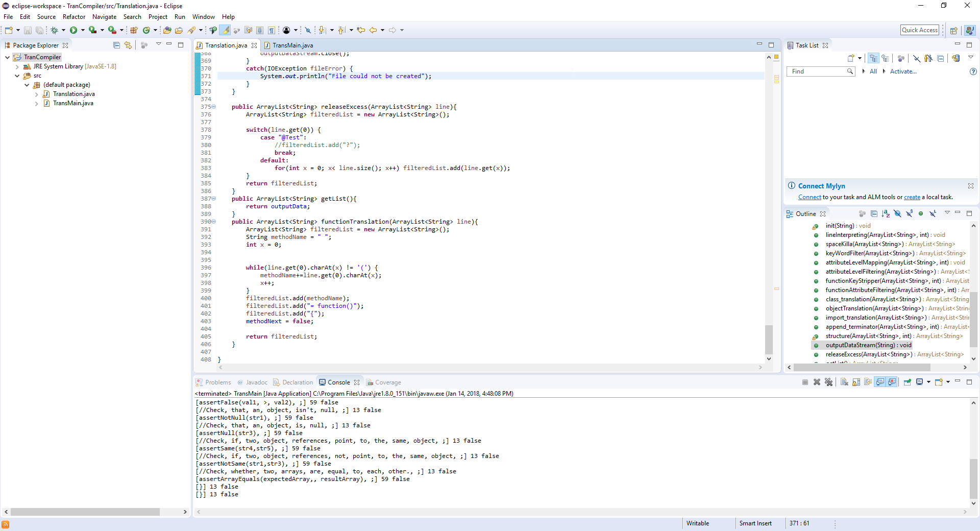Image resolution: width=980 pixels, height=531 pixels.
Task: Switch to the Problems tab
Action: click(214, 382)
